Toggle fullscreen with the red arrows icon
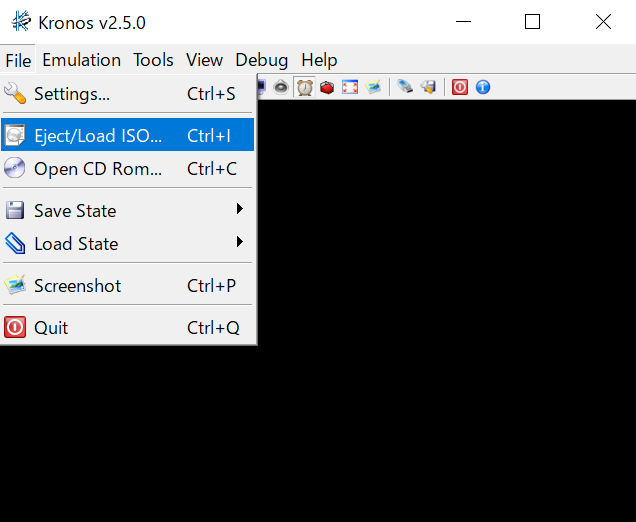This screenshot has height=522, width=636. 350,87
